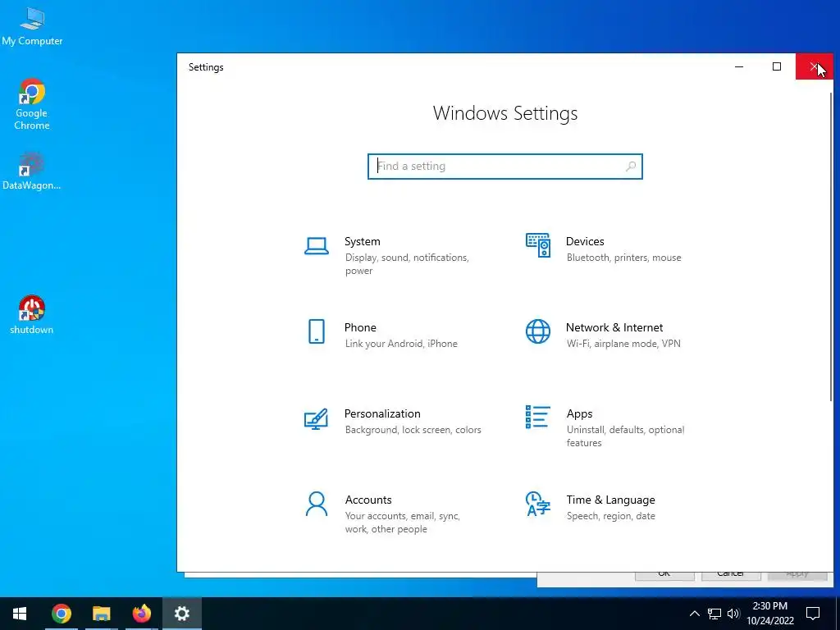The height and width of the screenshot is (630, 840).
Task: Open the Phone settings icon
Action: [317, 331]
